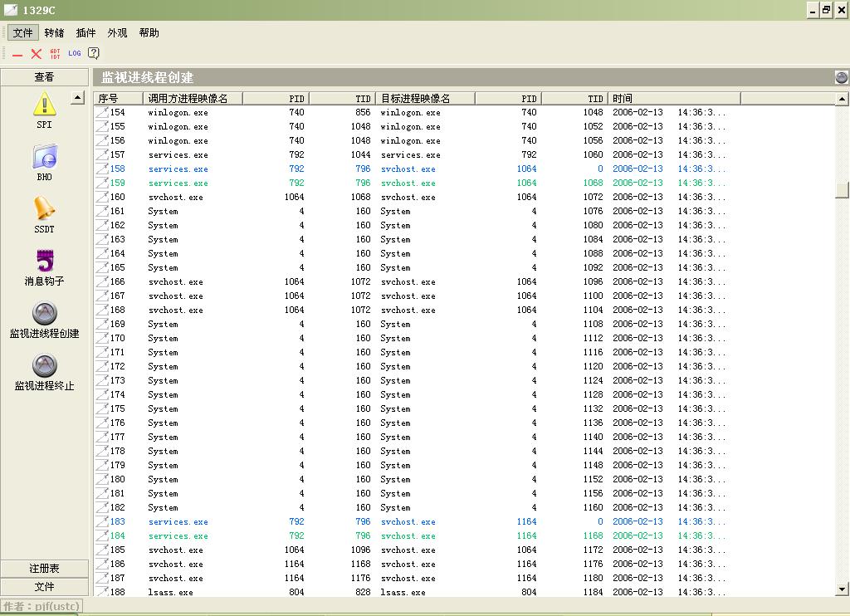850x616 pixels.
Task: Click the 消息钩子 message hook icon
Action: pos(44,261)
